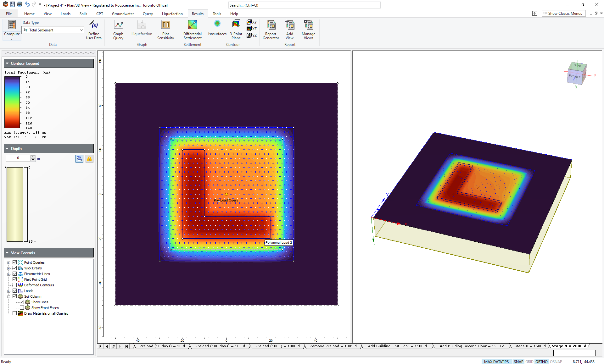Open the Differential Settlement tool
Screen dimensions: 604x364
click(192, 30)
